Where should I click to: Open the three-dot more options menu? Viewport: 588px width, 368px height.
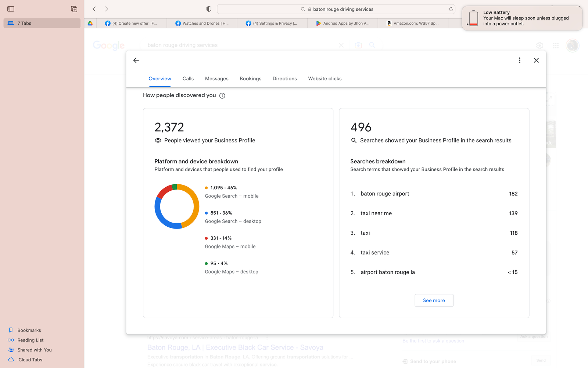click(x=519, y=60)
